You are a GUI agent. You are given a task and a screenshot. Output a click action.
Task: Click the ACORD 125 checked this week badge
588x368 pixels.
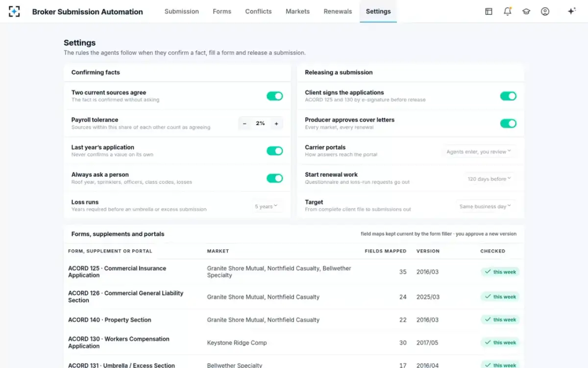click(x=500, y=272)
